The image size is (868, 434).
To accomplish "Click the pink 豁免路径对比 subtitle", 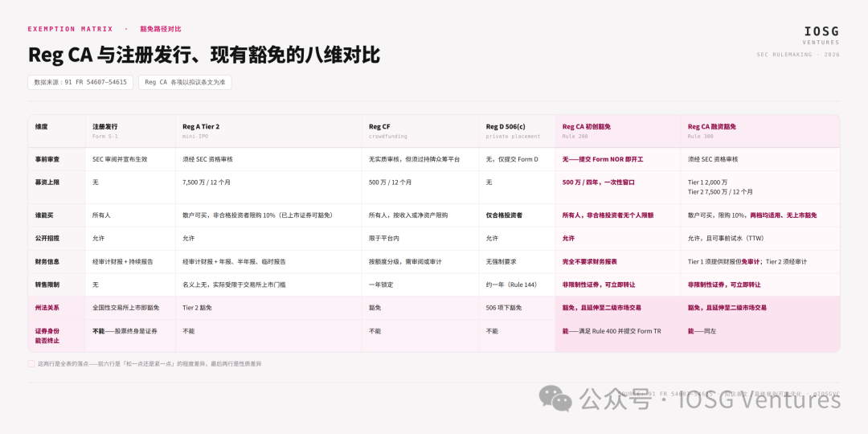I will pos(161,29).
